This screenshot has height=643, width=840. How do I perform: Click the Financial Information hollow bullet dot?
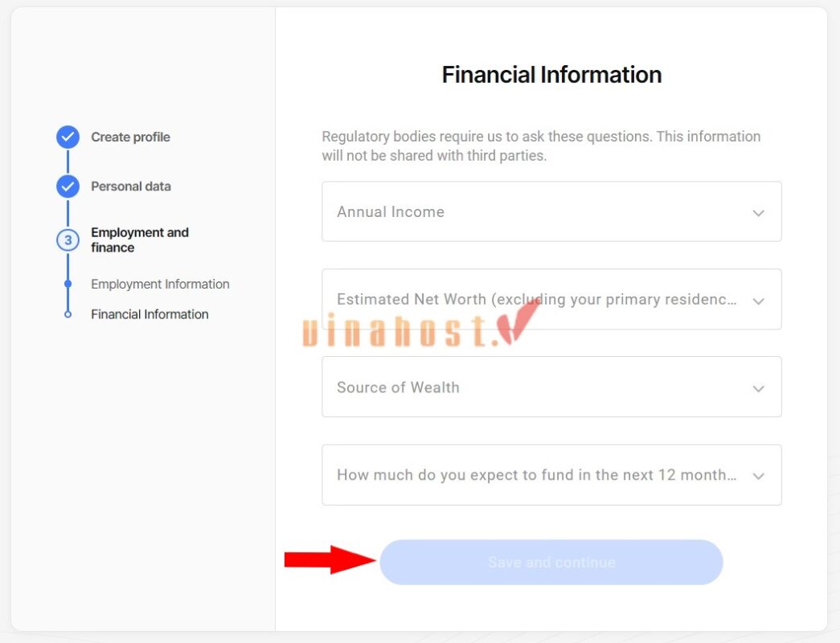coord(68,314)
